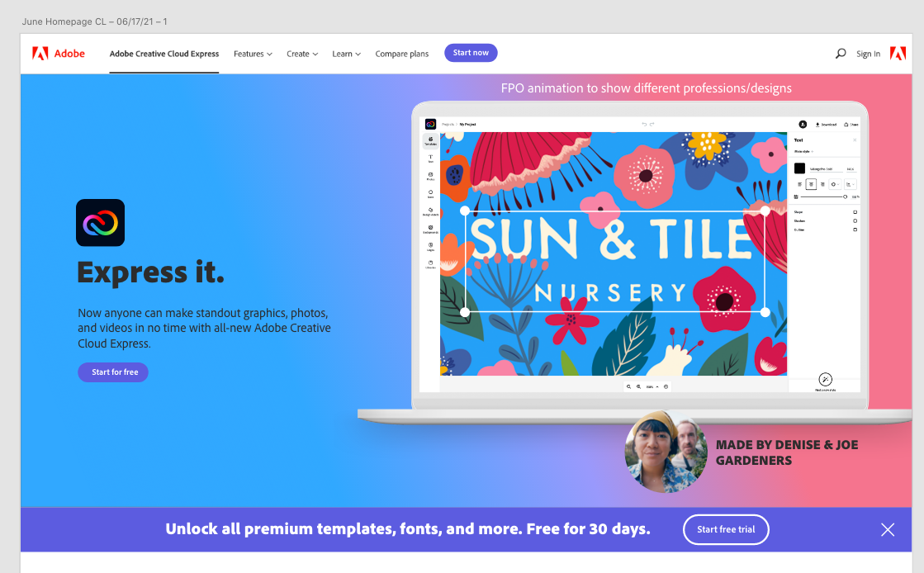Screen dimensions: 924x573
Task: Click the Adobe logo at top left
Action: click(x=59, y=54)
